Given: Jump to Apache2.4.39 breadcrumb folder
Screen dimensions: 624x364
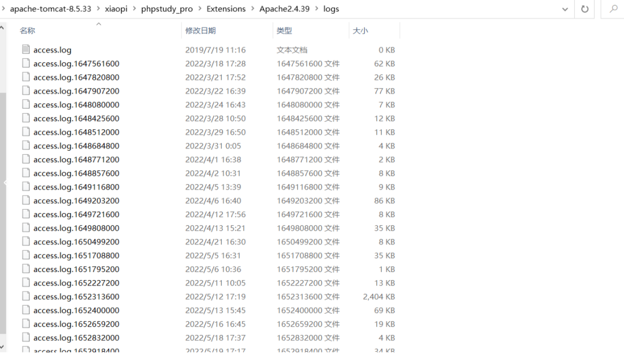Looking at the screenshot, I should (x=284, y=9).
